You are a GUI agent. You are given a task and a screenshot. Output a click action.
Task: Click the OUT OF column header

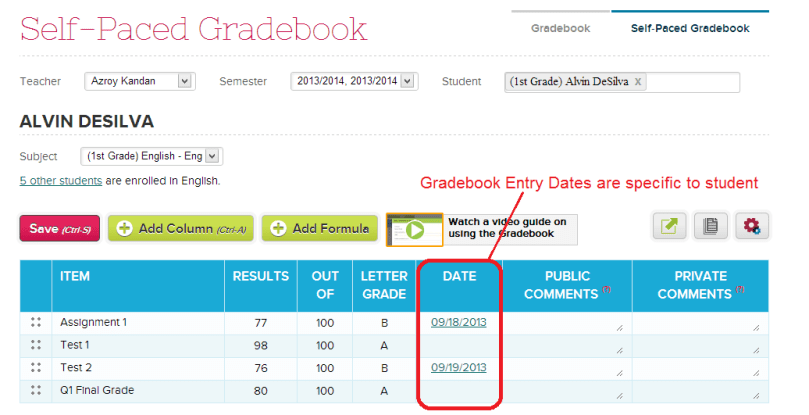325,286
